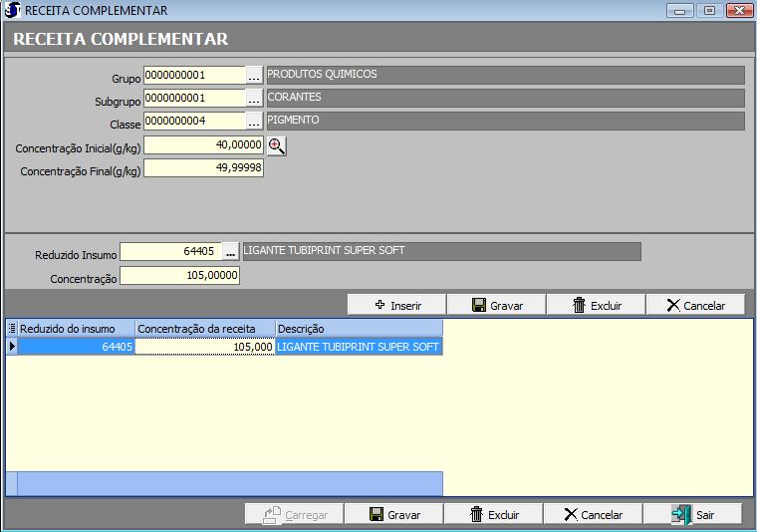Open Subgrupo lookup ellipsis button

tap(254, 99)
